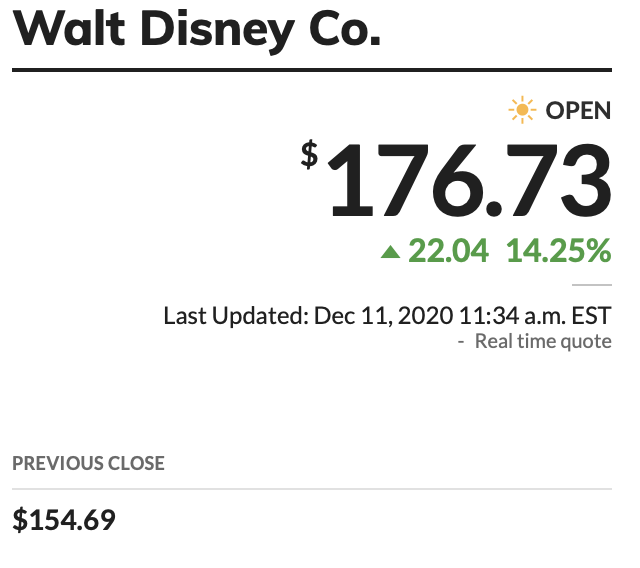Click the 176.73 stock price
640x568 pixels.
tap(468, 182)
